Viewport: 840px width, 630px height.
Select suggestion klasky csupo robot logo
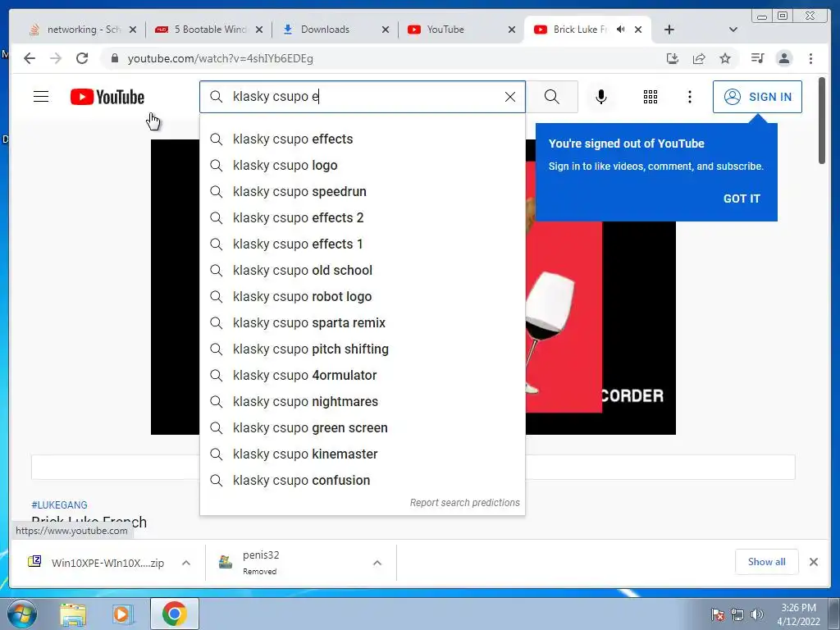[x=362, y=297]
